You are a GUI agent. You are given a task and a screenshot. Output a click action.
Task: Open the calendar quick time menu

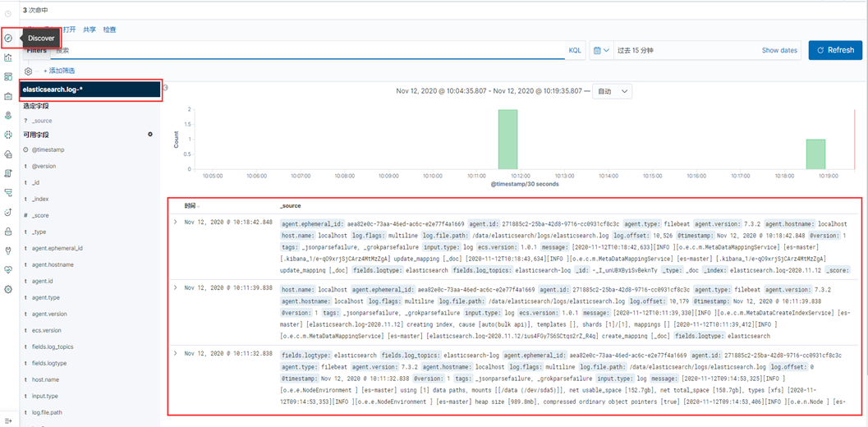point(601,50)
